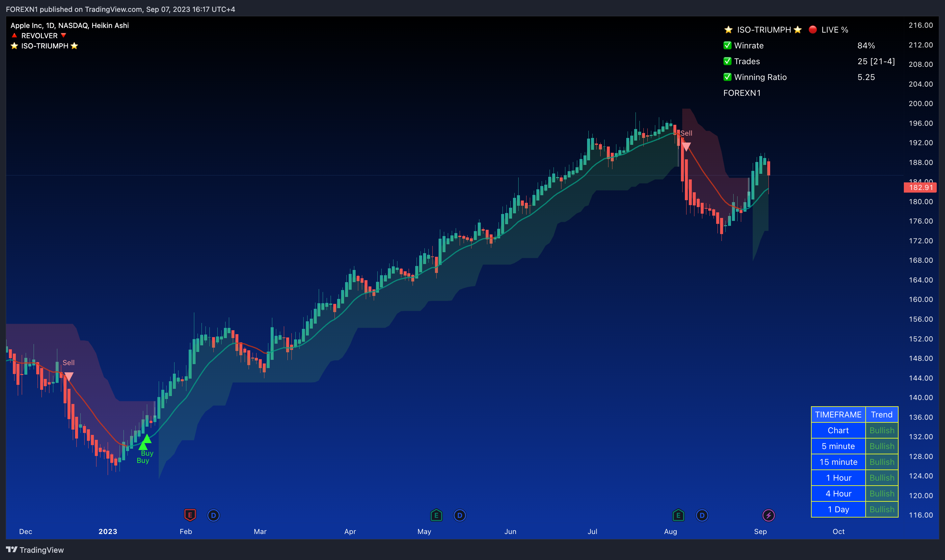
Task: Click the last red candle near 188
Action: (x=769, y=168)
